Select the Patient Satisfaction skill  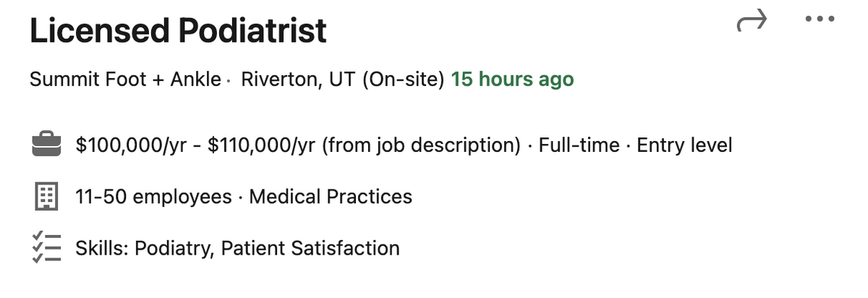(x=310, y=249)
